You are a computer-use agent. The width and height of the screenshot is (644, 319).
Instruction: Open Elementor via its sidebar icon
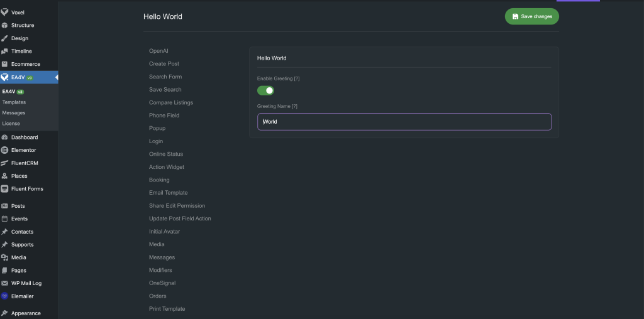point(5,150)
